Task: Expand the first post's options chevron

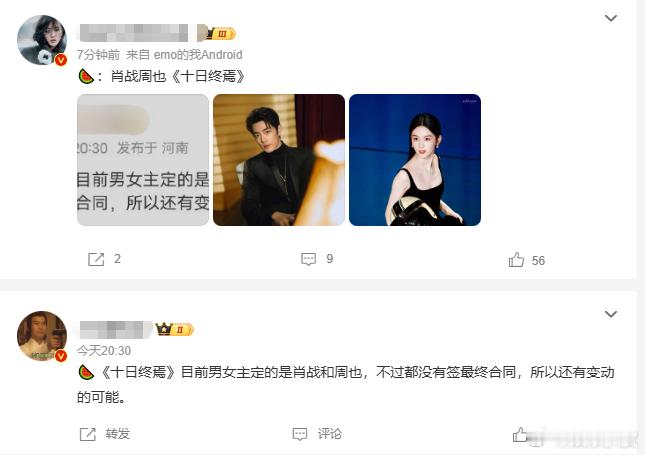Action: [611, 18]
